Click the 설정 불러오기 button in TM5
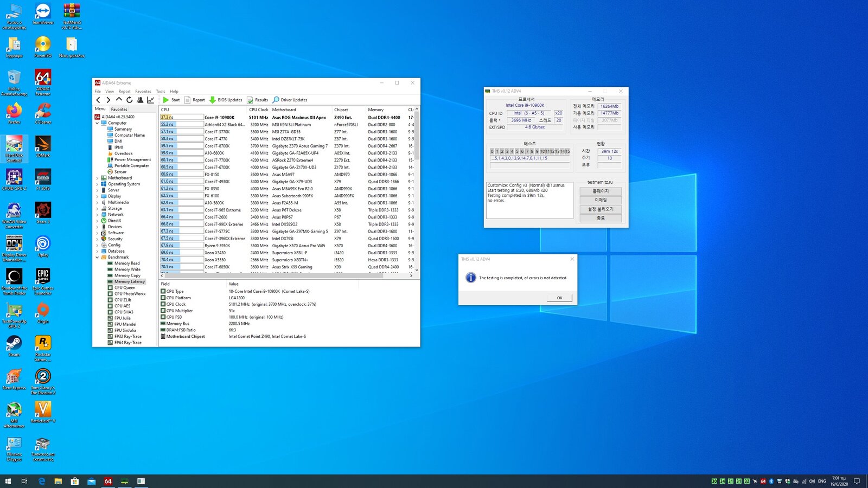This screenshot has width=868, height=488. coord(601,209)
